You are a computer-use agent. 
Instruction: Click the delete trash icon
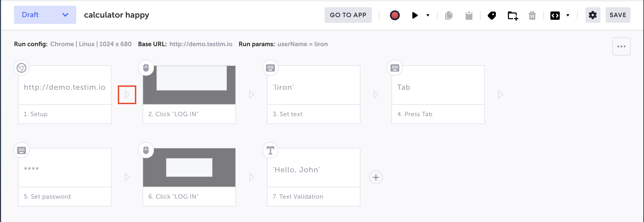[x=532, y=16]
